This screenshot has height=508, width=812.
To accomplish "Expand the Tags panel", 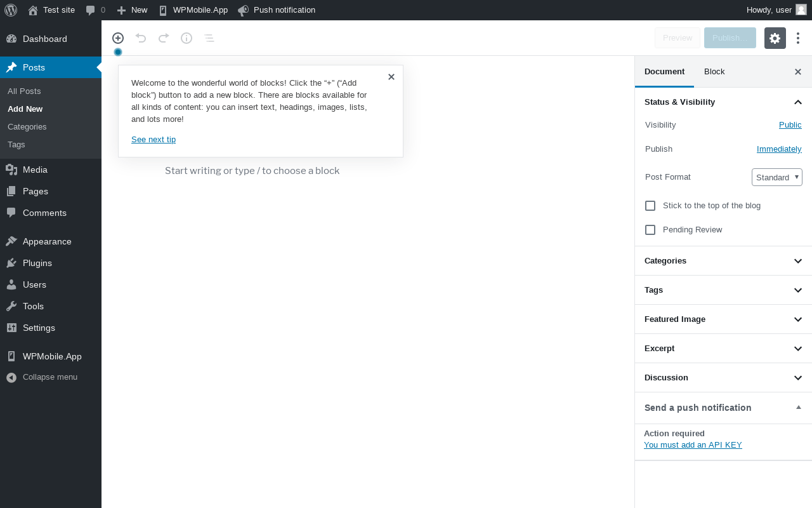I will (x=723, y=290).
